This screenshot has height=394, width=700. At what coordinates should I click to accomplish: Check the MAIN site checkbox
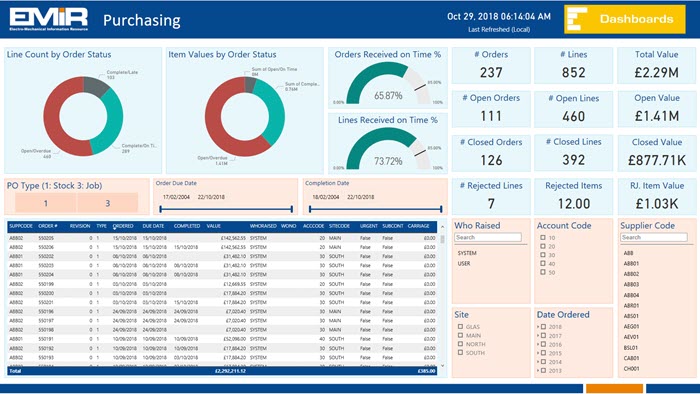click(460, 335)
